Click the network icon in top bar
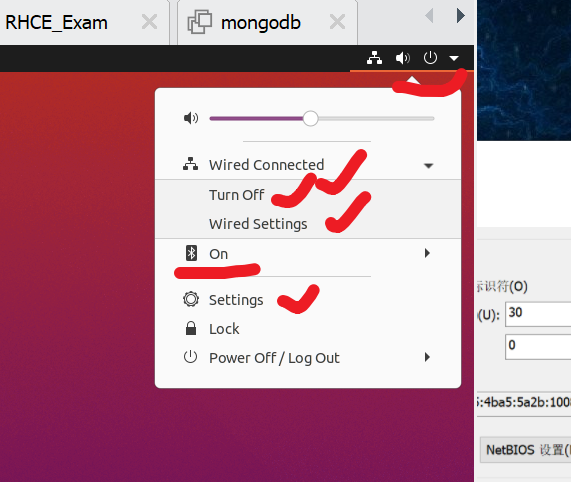Image resolution: width=571 pixels, height=482 pixels. coord(374,58)
